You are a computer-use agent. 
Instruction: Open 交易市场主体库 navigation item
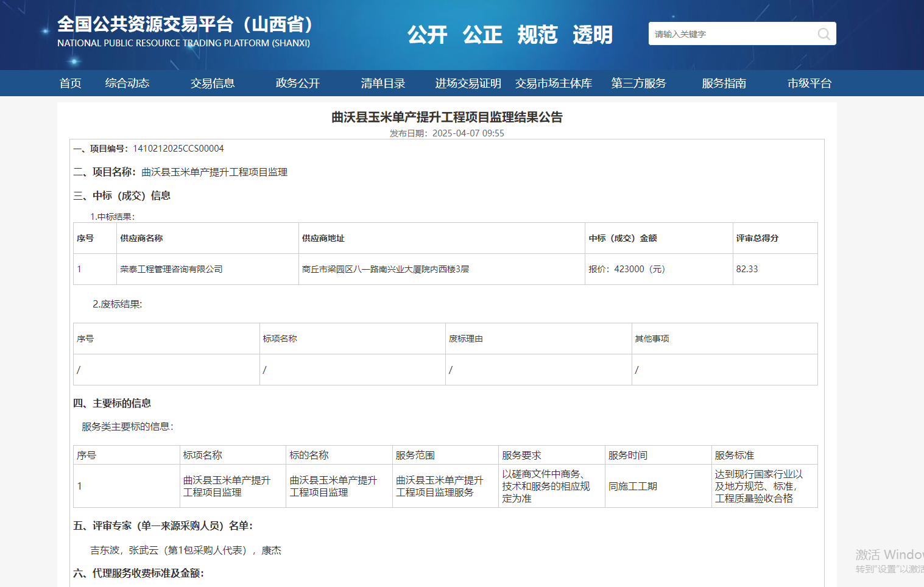(x=553, y=83)
